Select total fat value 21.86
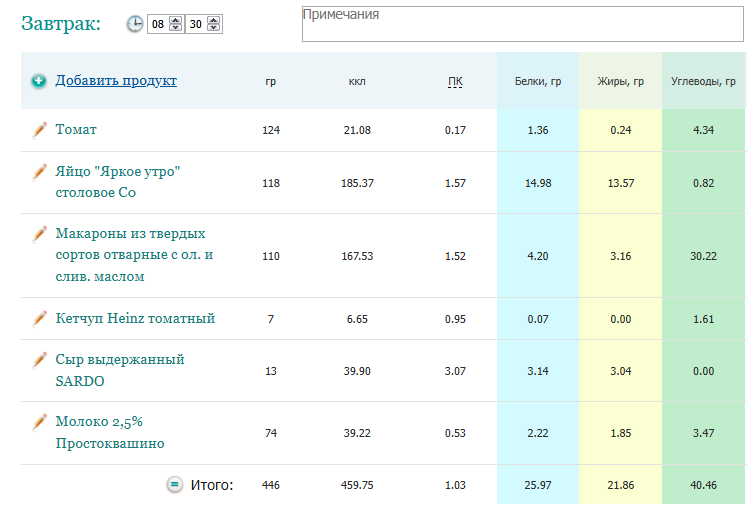The height and width of the screenshot is (510, 747). pyautogui.click(x=621, y=485)
